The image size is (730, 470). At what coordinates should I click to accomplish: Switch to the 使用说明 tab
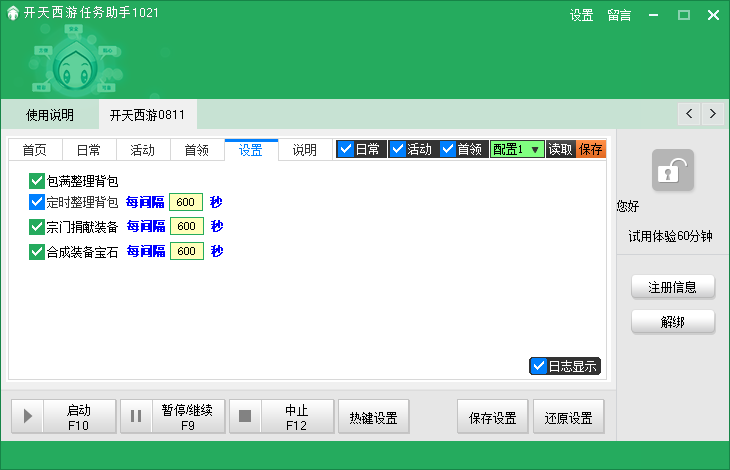point(49,115)
